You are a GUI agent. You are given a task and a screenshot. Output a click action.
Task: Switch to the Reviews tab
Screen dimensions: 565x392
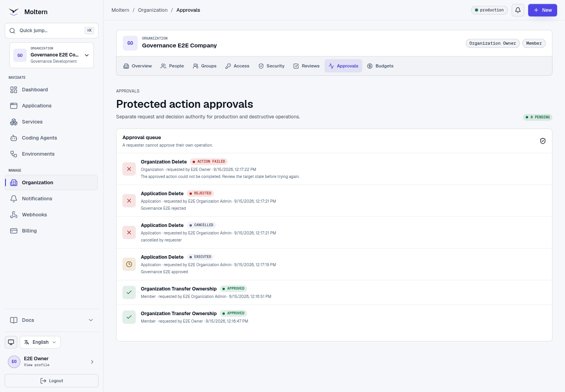[x=306, y=66]
